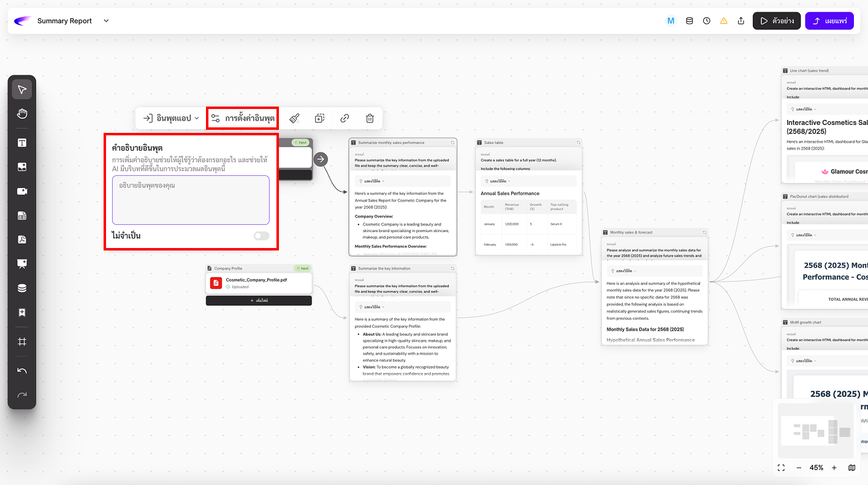Toggle the frame grid tool
The image size is (868, 485).
pyautogui.click(x=22, y=342)
